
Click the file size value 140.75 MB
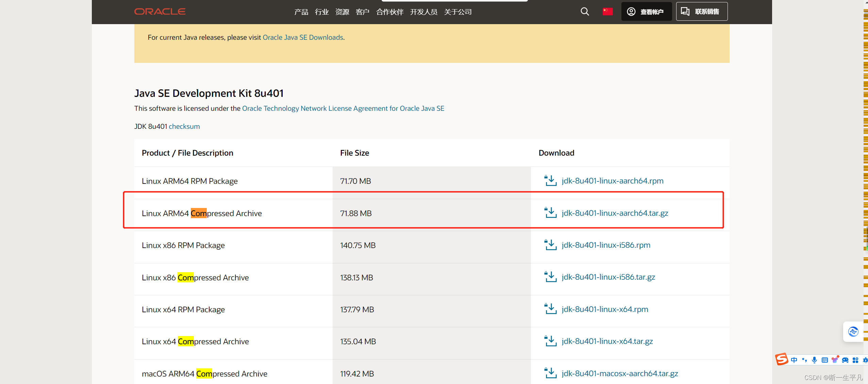(x=358, y=245)
